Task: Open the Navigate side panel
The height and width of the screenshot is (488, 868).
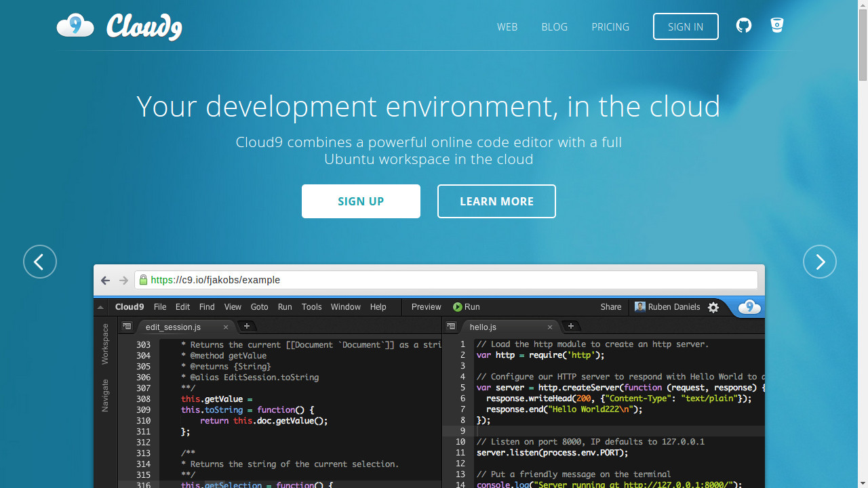Action: pyautogui.click(x=105, y=395)
